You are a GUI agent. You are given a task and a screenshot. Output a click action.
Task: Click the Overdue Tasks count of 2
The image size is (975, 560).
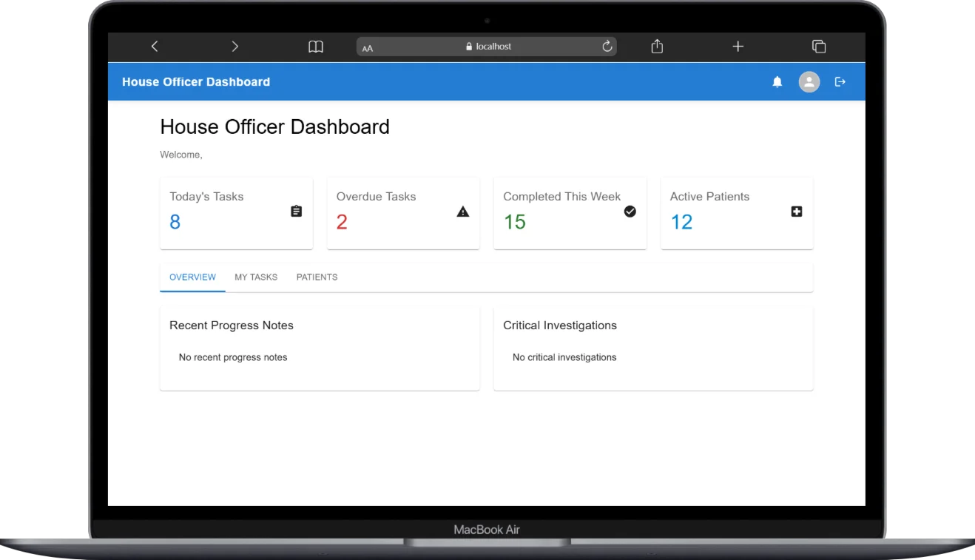pos(341,221)
